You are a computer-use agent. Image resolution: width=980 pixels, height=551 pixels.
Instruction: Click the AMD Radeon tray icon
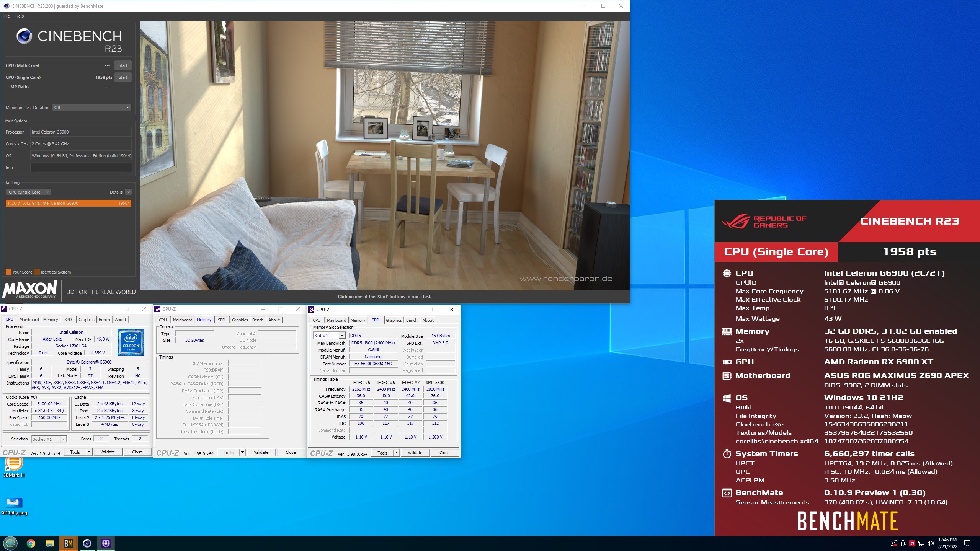pyautogui.click(x=912, y=543)
